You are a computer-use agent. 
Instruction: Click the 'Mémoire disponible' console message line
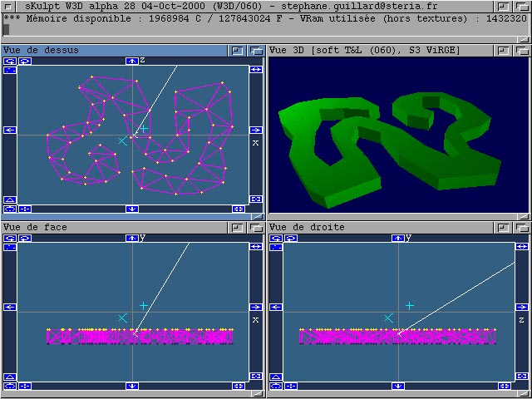point(266,18)
